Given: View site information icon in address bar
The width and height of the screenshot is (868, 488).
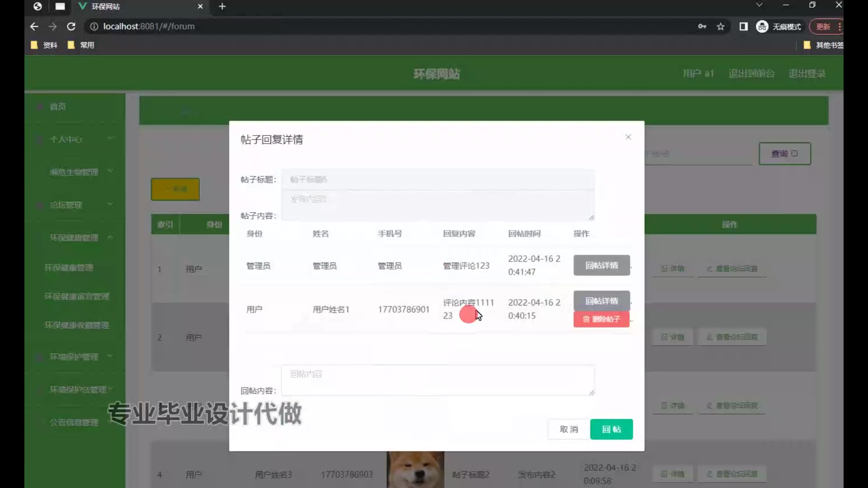Looking at the screenshot, I should point(94,27).
